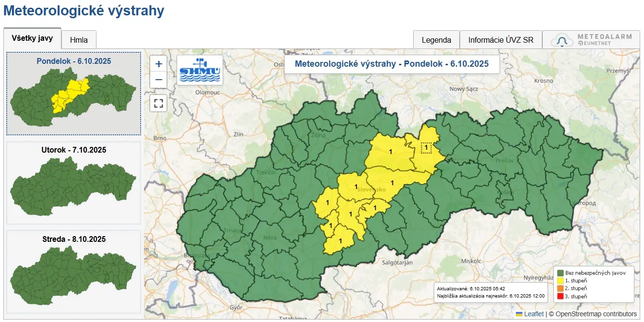The image size is (644, 322).
Task: Click the Ukrainian flag icon beside Leaflet
Action: pos(519,314)
